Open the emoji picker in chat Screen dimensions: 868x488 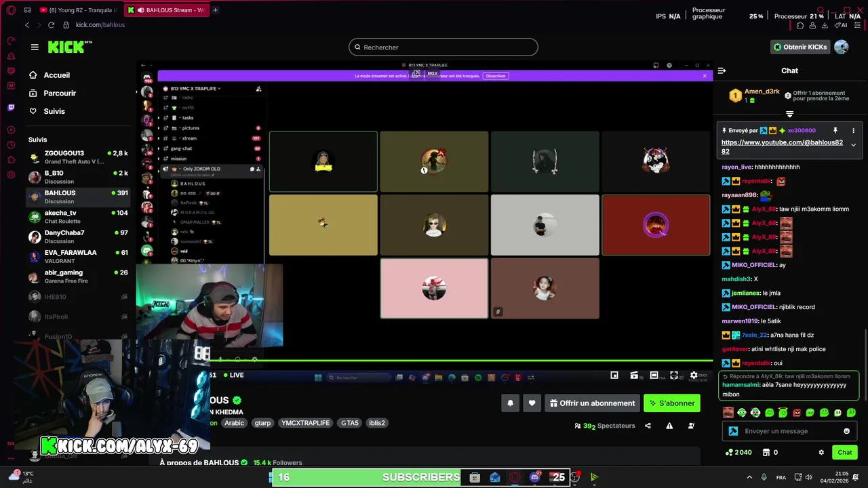846,431
